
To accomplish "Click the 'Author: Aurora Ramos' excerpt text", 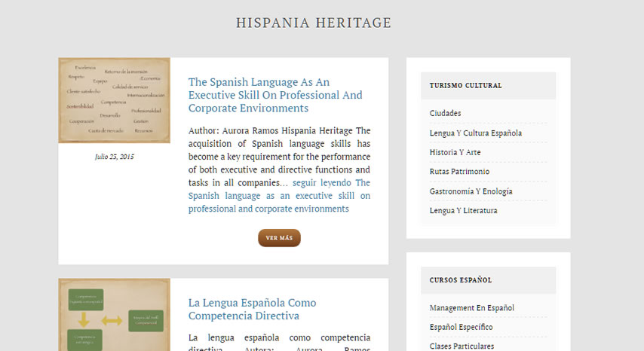I will pyautogui.click(x=279, y=157).
